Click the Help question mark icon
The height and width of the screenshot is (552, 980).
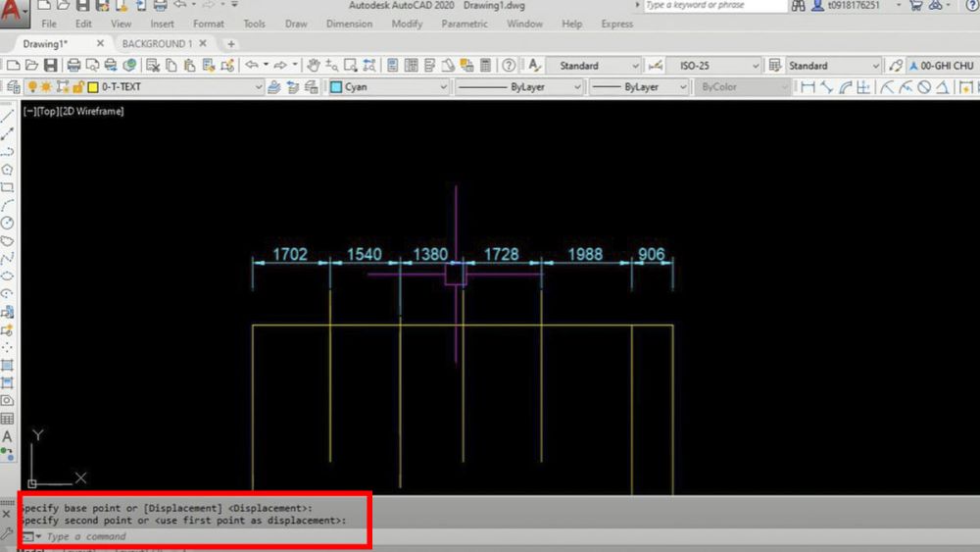(509, 65)
